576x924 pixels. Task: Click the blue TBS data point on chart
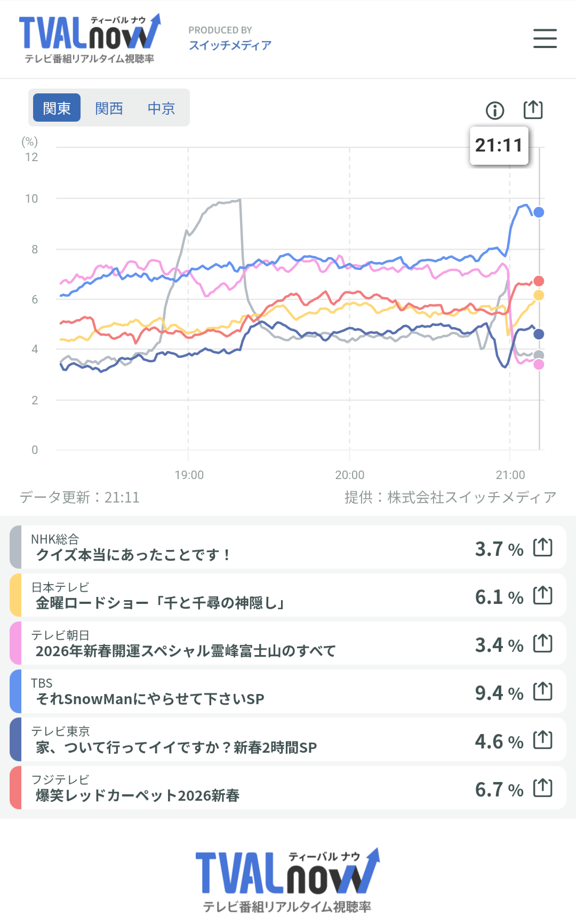coord(539,212)
